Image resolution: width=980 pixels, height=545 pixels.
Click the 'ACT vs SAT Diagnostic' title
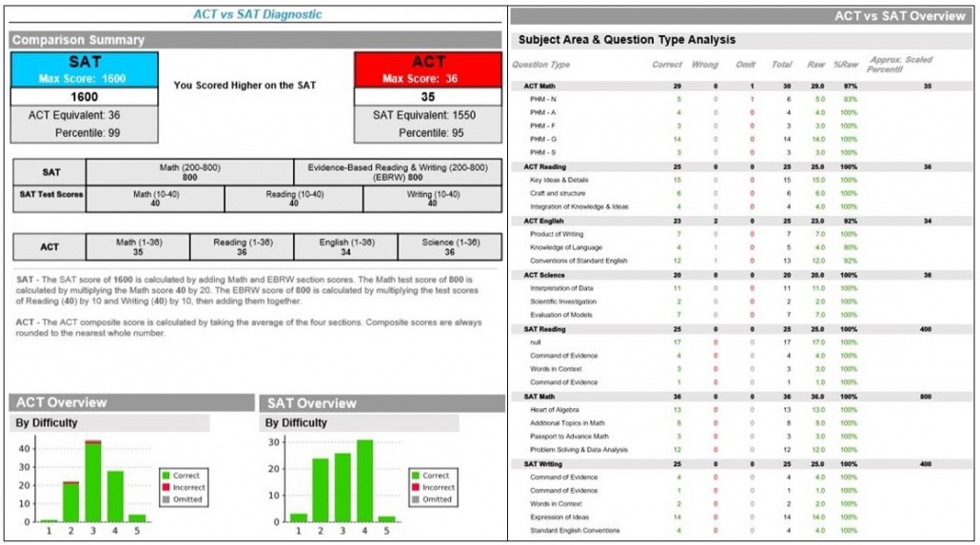[258, 14]
